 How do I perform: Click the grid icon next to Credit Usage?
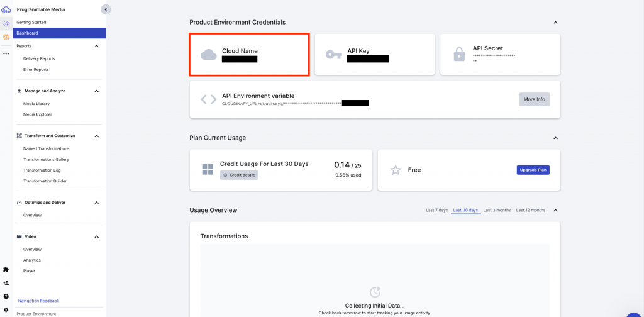point(208,169)
